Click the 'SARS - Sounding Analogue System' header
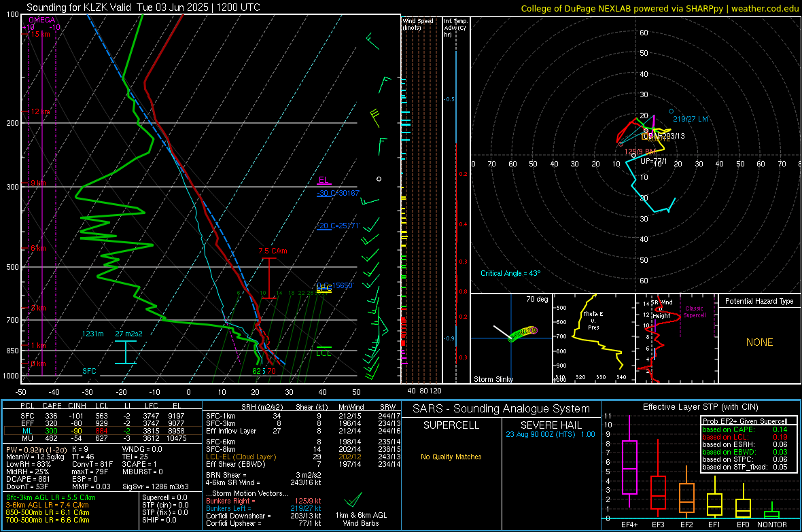Image resolution: width=802 pixels, height=532 pixels. pos(502,409)
